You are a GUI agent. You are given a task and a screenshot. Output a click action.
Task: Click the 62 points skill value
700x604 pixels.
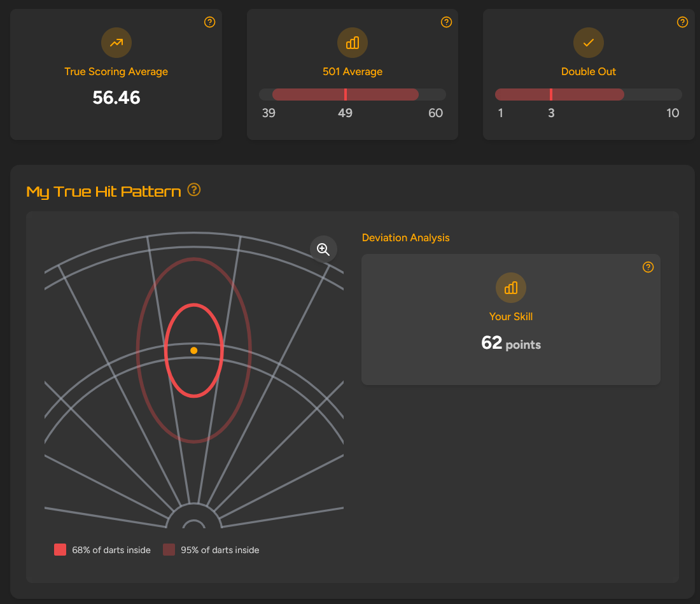click(x=511, y=344)
